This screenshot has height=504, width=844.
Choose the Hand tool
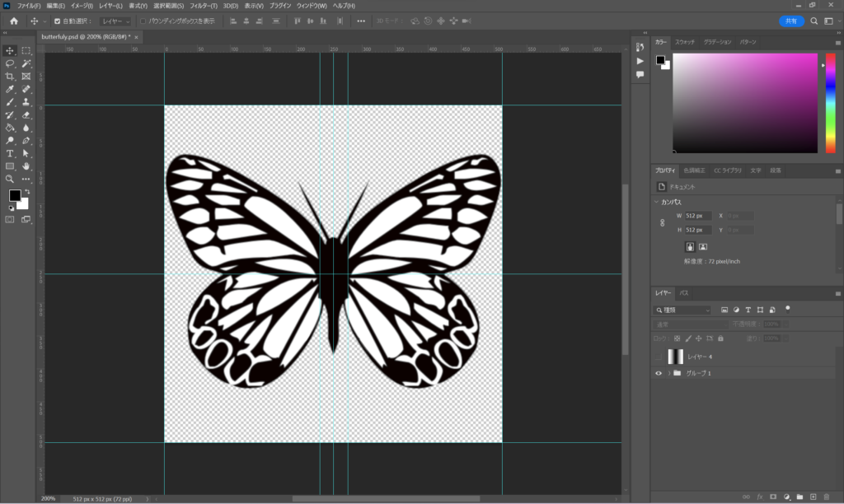[26, 166]
